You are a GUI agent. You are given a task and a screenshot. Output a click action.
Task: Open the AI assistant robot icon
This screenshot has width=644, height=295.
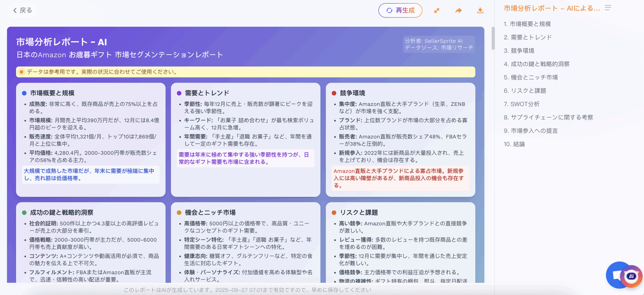(x=631, y=276)
